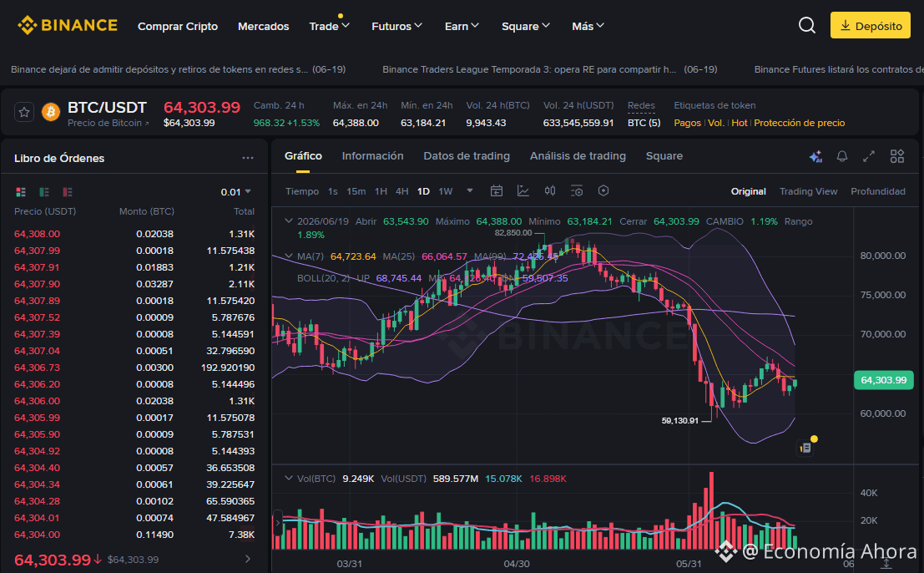Open the search magnifier icon

coord(807,25)
